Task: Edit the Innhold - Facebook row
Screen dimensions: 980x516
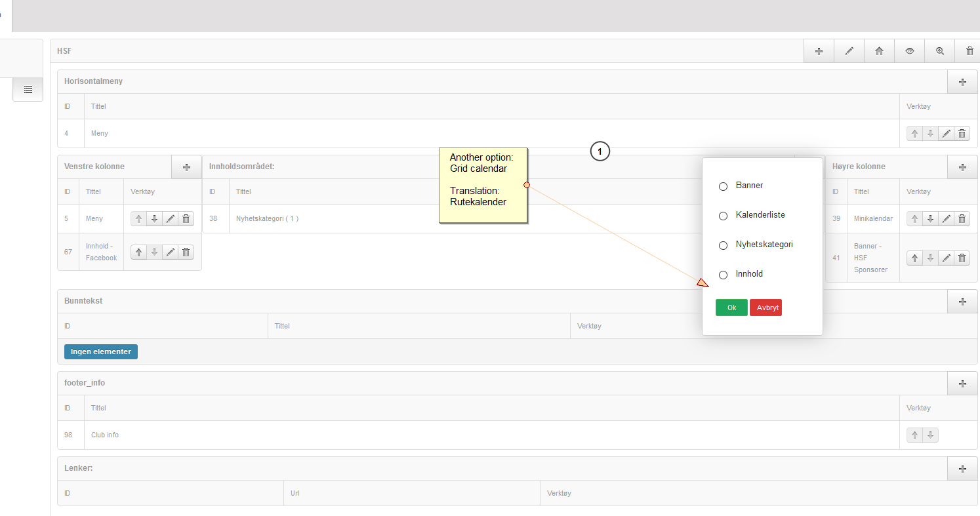Action: (x=171, y=252)
